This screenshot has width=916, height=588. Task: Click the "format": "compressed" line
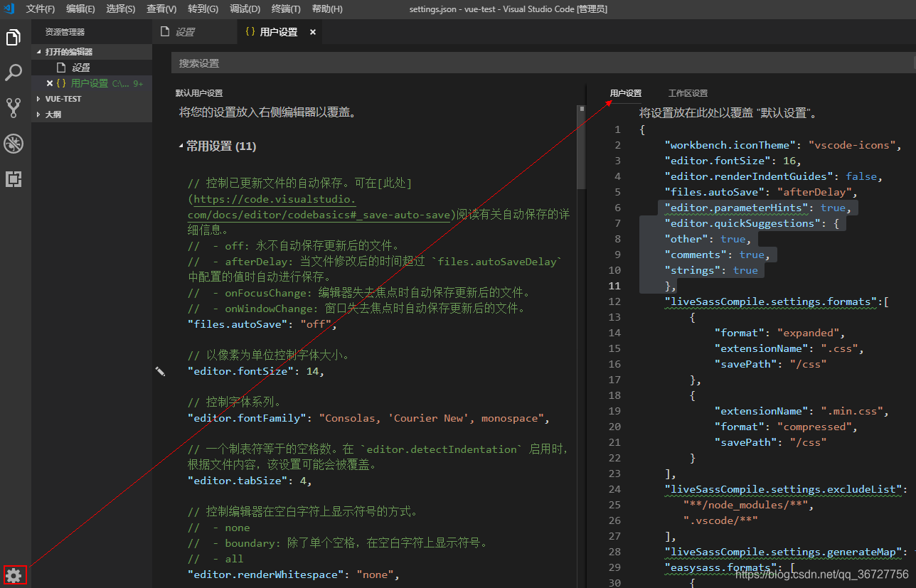coord(786,427)
